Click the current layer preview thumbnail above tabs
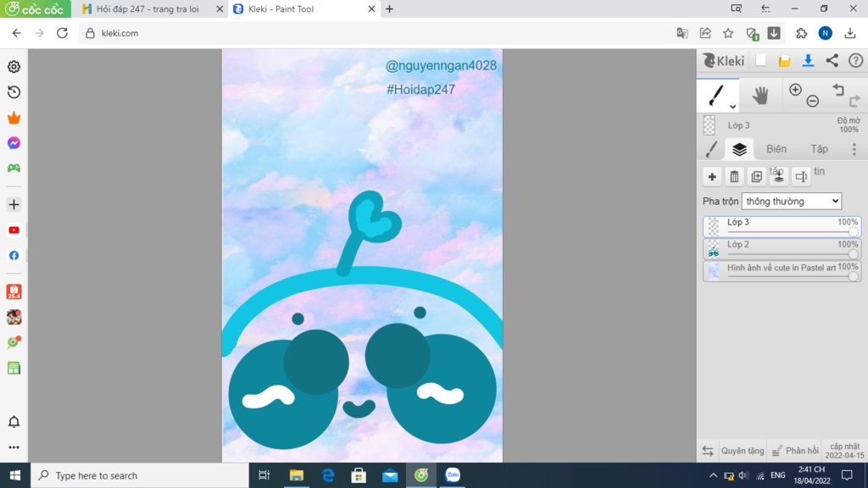 (x=709, y=125)
